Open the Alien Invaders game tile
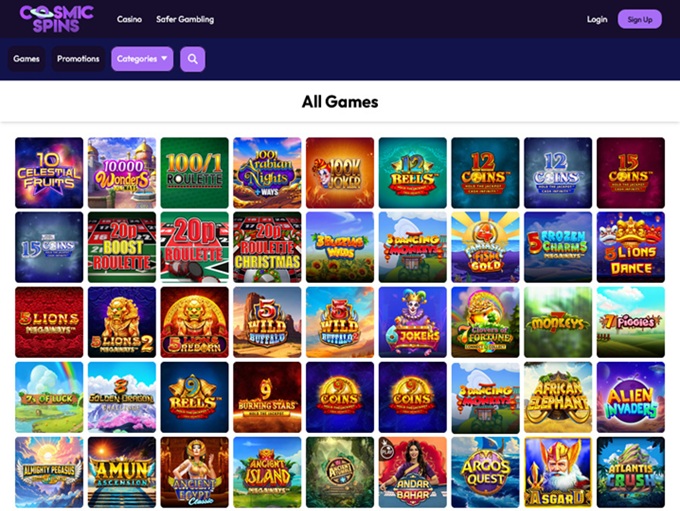Image resolution: width=680 pixels, height=511 pixels. pyautogui.click(x=631, y=397)
